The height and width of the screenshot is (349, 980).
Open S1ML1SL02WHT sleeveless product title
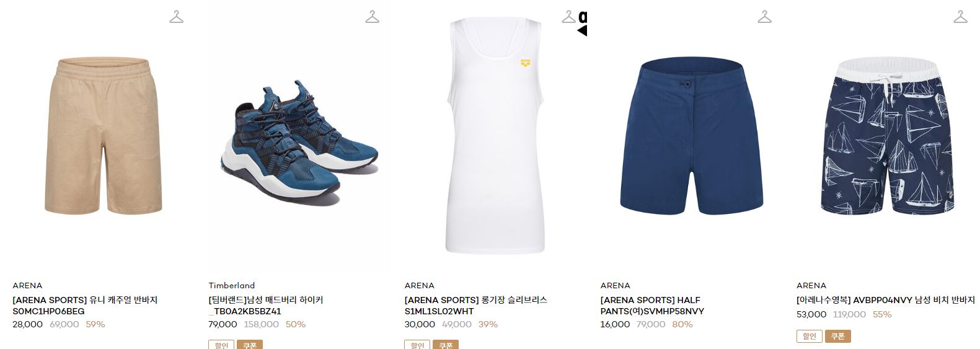[x=475, y=306]
